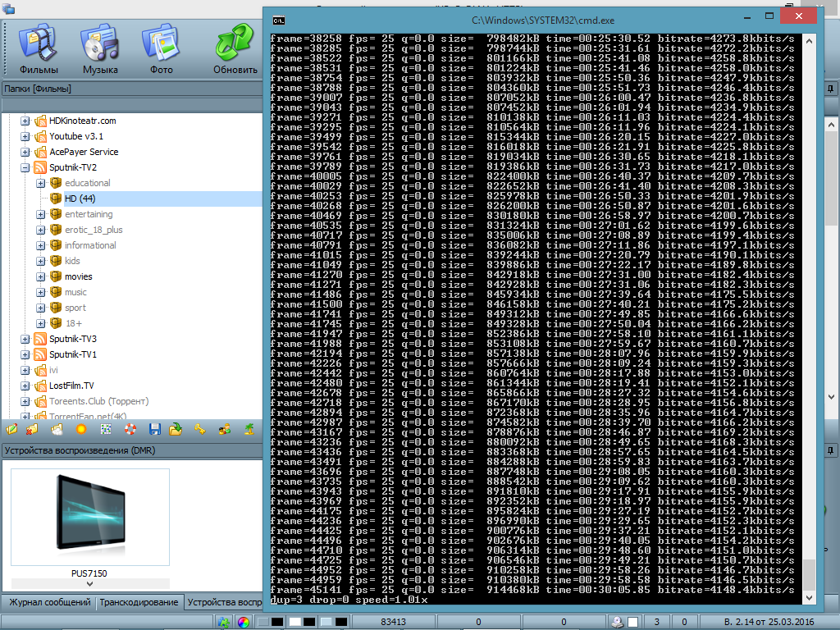Open the Фильмы (Movies) section
Image resolution: width=840 pixels, height=630 pixels.
(x=39, y=49)
